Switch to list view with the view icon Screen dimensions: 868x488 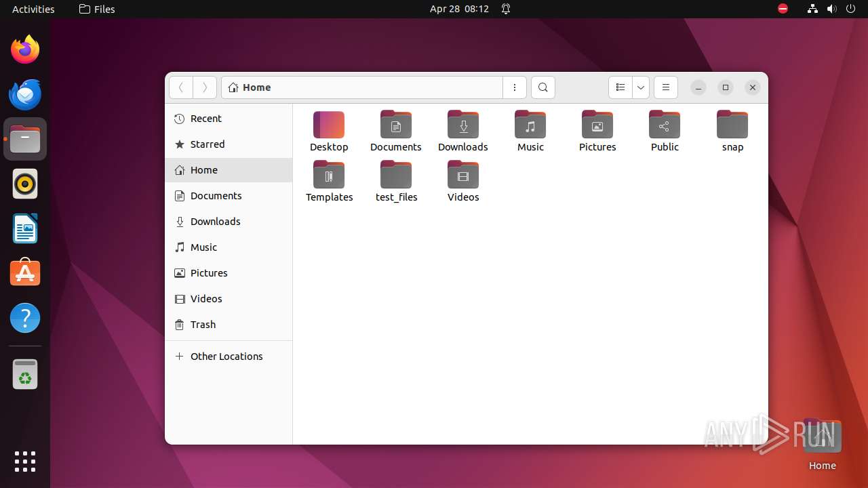[x=620, y=87]
